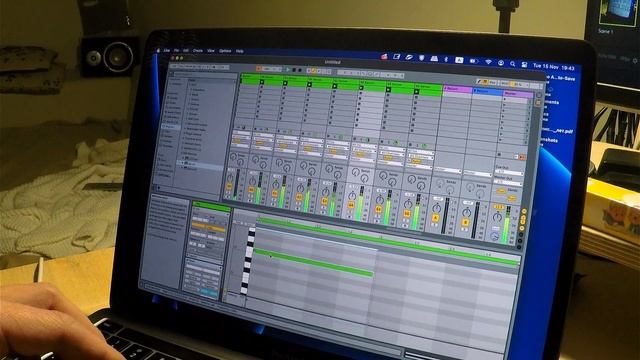The width and height of the screenshot is (640, 360).
Task: Click the yellow Session View selector icon
Action: (x=538, y=103)
